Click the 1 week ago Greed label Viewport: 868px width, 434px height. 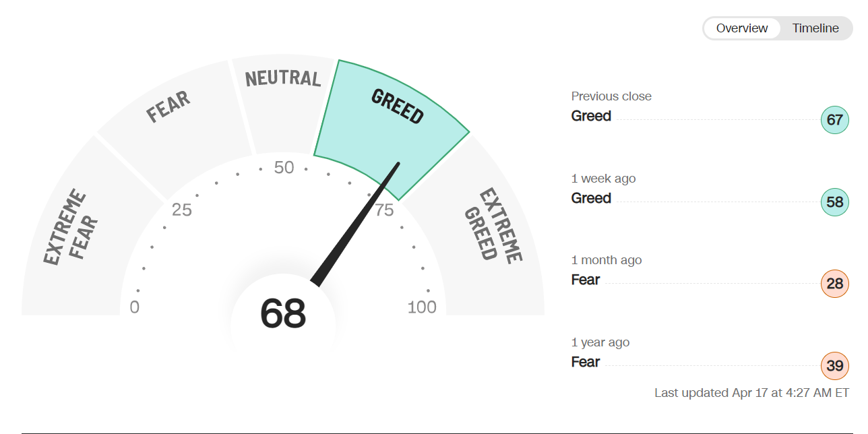pos(591,198)
